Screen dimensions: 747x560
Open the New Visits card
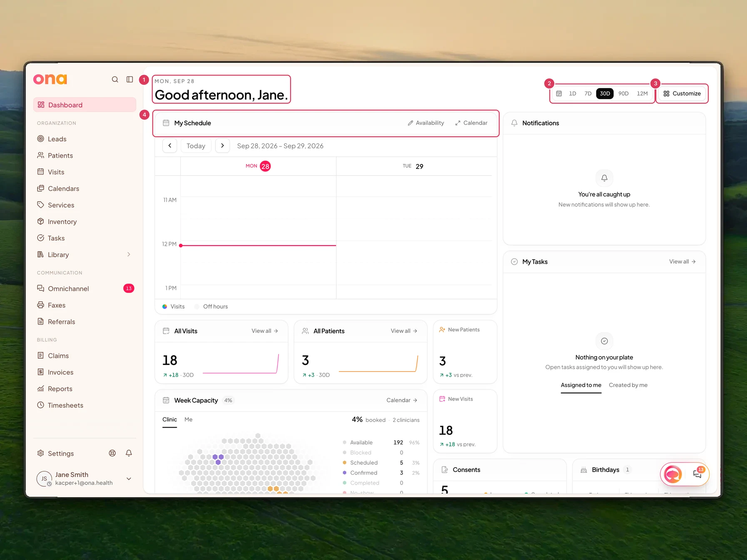[x=465, y=421]
